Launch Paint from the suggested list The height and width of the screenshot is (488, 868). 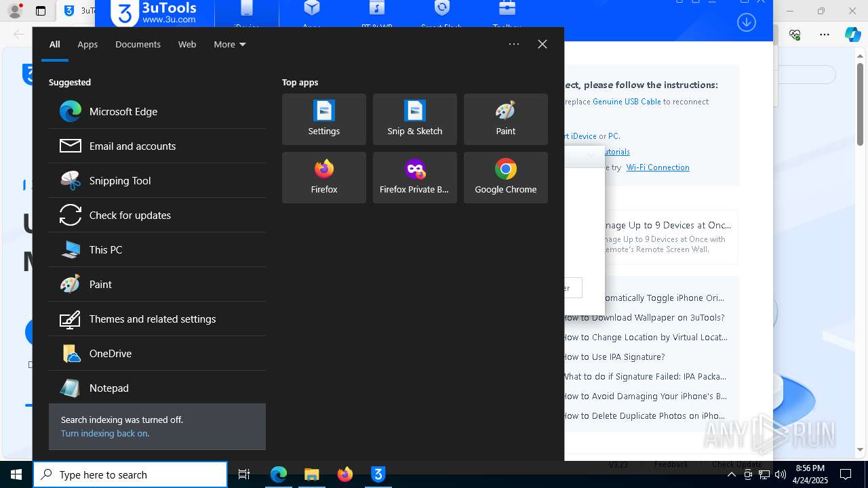[x=157, y=284]
